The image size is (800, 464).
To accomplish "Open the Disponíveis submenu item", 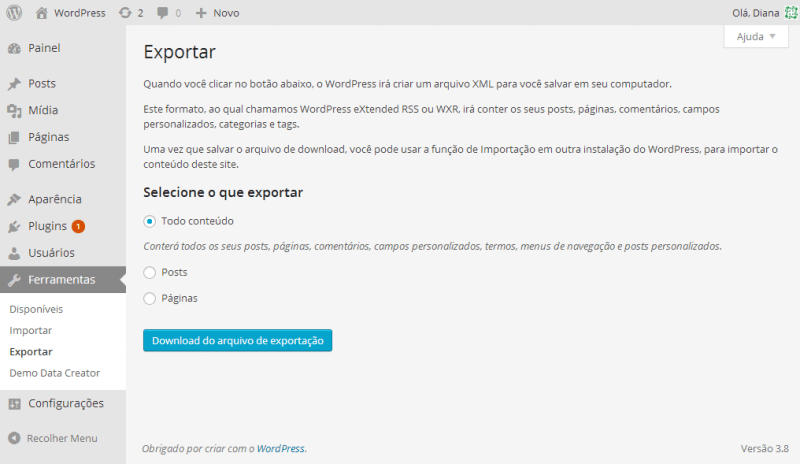I will click(36, 309).
